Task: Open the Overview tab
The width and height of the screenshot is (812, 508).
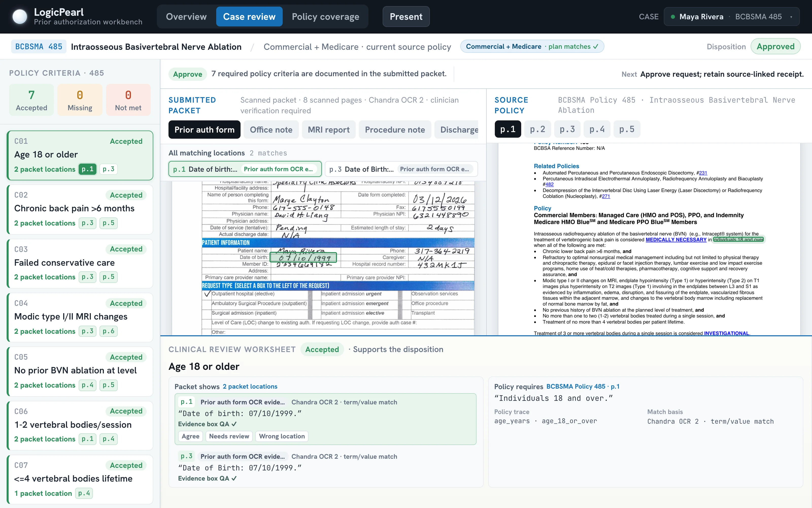Action: tap(186, 17)
